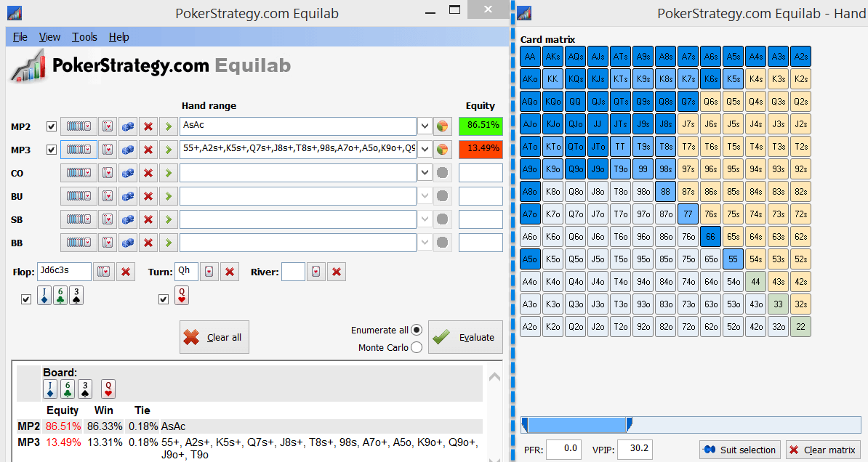Open the View menu

[49, 37]
